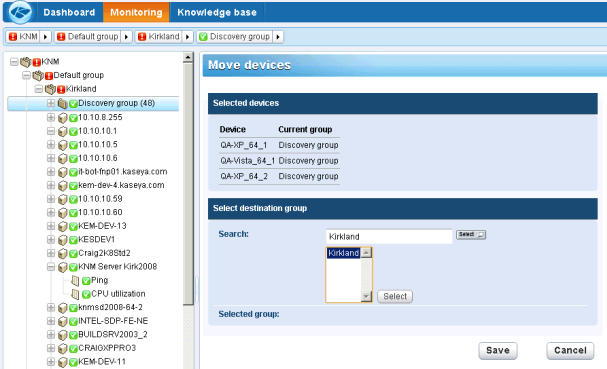Expand the KESDEV1 device node
The height and width of the screenshot is (369, 607).
pyautogui.click(x=51, y=240)
